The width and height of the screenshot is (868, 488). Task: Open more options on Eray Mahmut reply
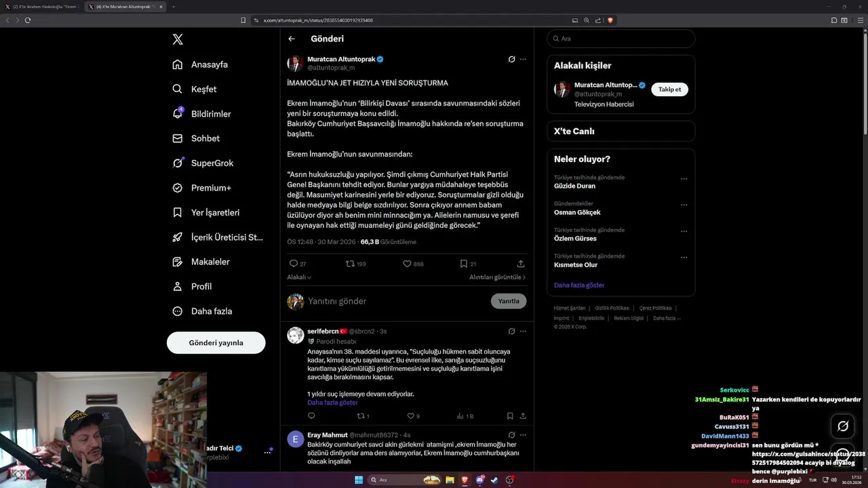click(523, 435)
